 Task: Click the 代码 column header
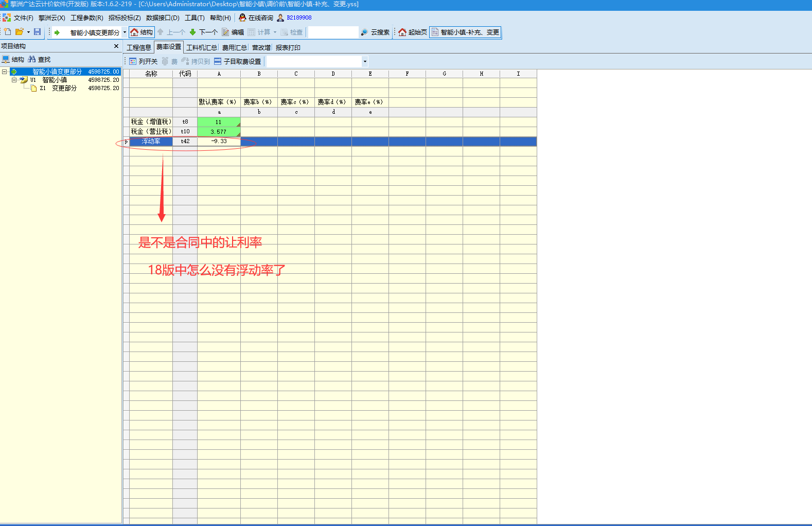coord(185,74)
